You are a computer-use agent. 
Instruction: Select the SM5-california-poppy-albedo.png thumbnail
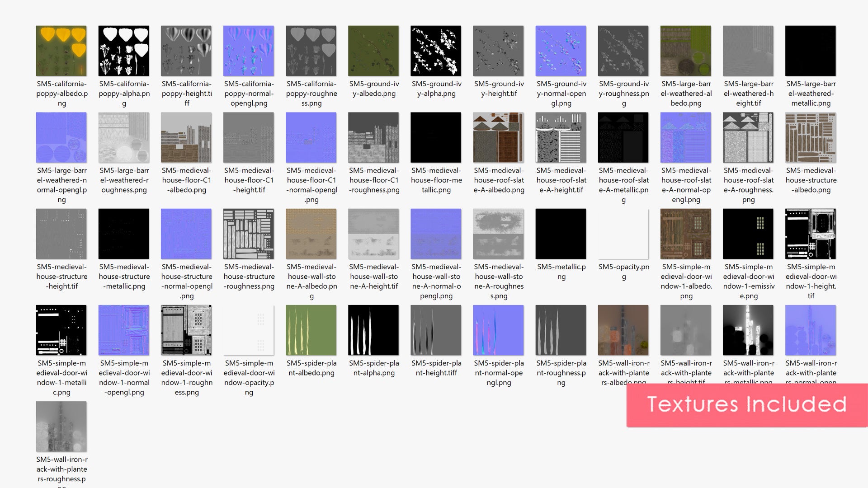[x=61, y=51]
